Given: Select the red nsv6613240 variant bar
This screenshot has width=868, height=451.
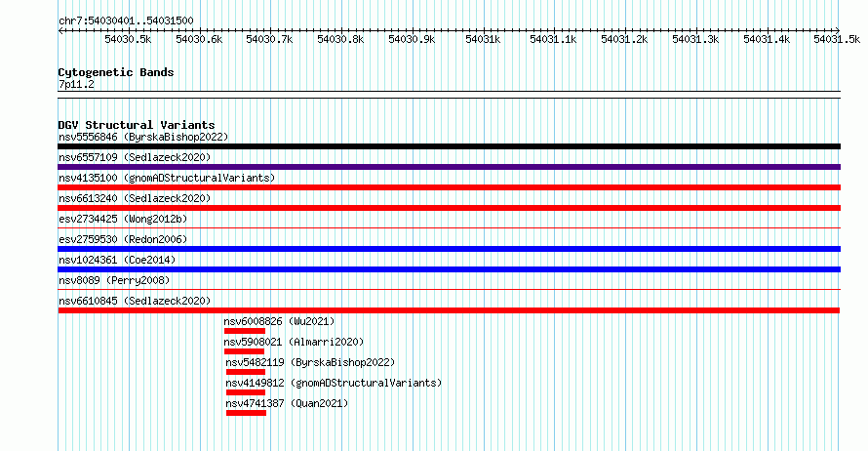Looking at the screenshot, I should coord(449,208).
